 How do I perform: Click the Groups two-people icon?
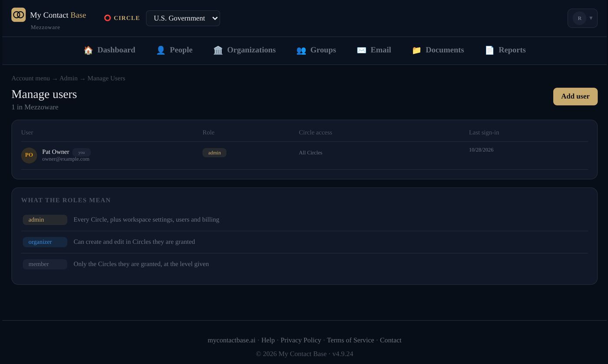(x=301, y=50)
